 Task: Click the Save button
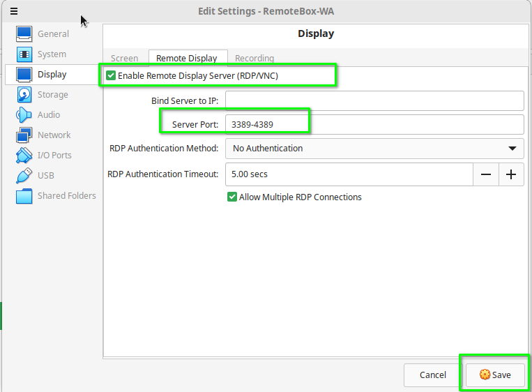(x=495, y=375)
